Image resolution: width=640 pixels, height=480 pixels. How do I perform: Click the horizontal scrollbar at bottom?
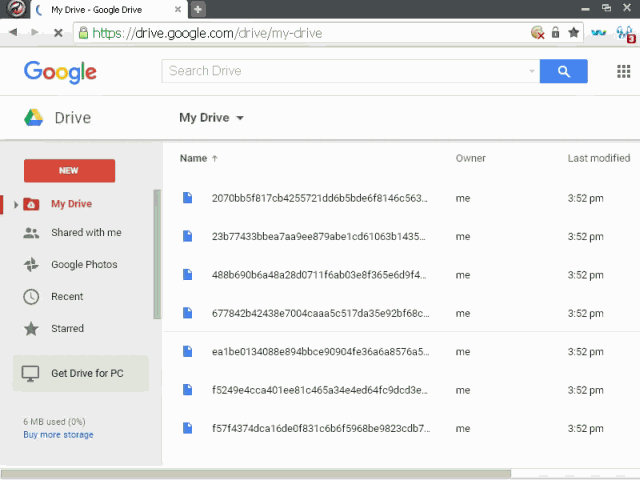coord(256,474)
